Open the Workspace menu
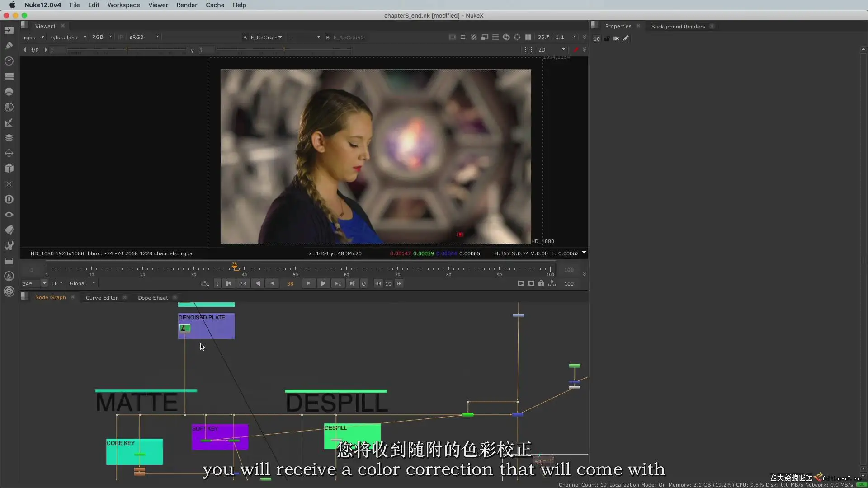This screenshot has width=868, height=488. tap(123, 5)
